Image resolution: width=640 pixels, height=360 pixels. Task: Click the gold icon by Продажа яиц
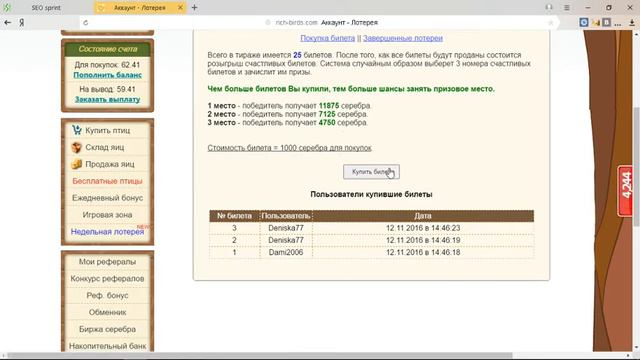pos(76,164)
